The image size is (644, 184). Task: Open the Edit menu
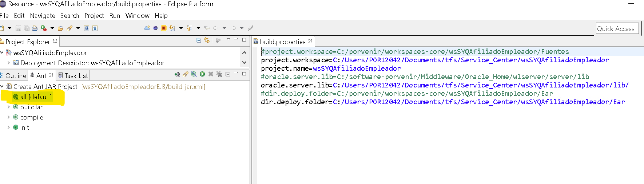click(19, 16)
